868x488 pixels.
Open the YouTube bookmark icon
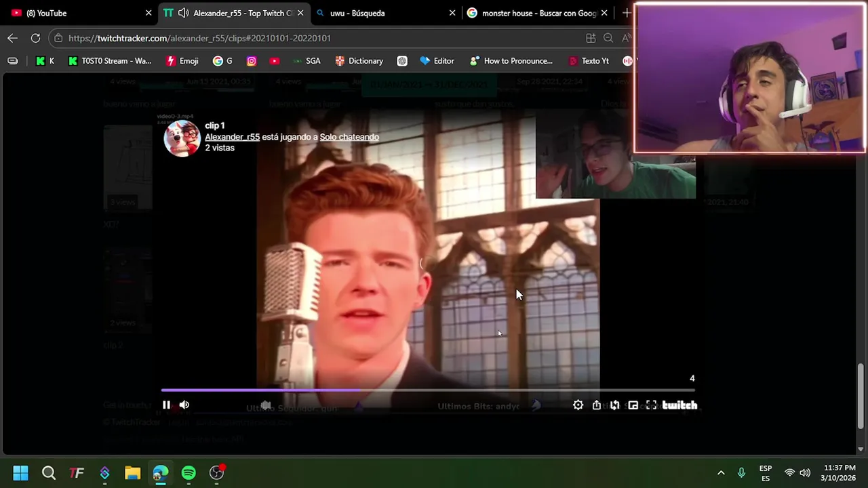(274, 61)
